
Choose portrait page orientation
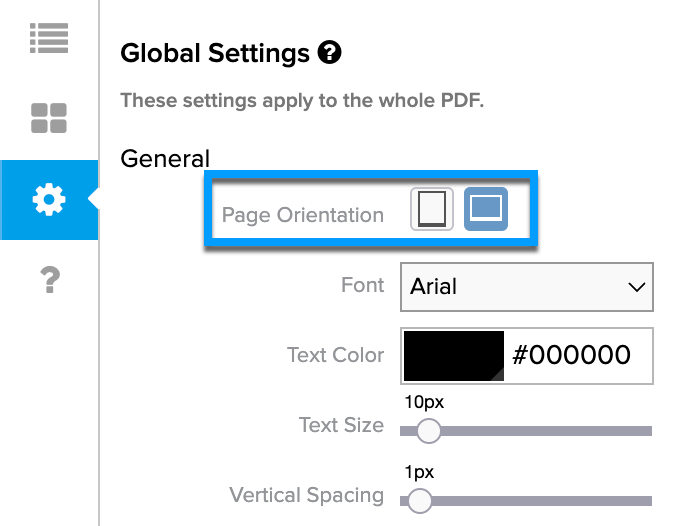[x=432, y=209]
